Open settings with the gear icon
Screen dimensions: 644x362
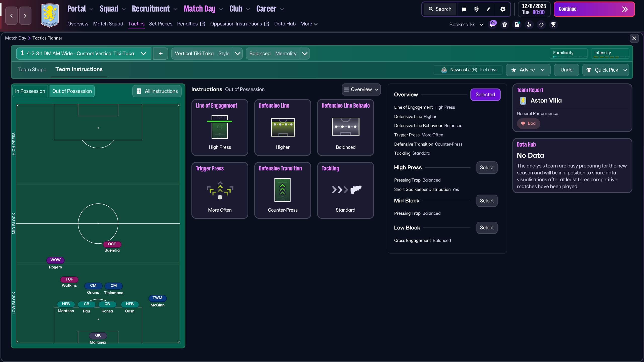[503, 9]
